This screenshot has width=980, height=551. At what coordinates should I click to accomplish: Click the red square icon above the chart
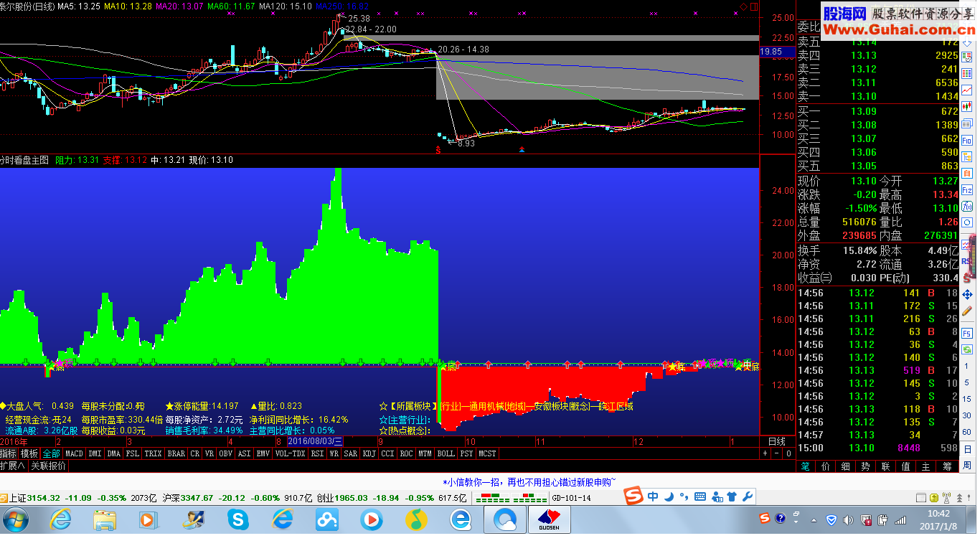click(753, 6)
